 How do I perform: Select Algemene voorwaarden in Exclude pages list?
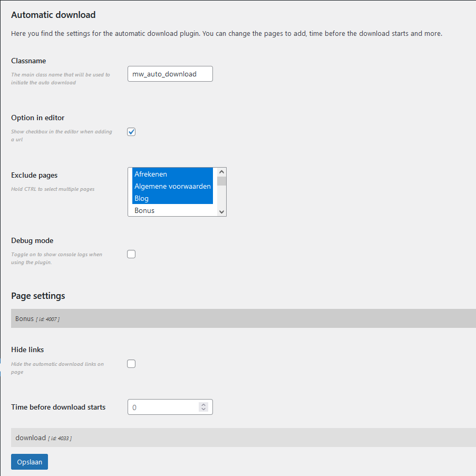[x=172, y=186]
